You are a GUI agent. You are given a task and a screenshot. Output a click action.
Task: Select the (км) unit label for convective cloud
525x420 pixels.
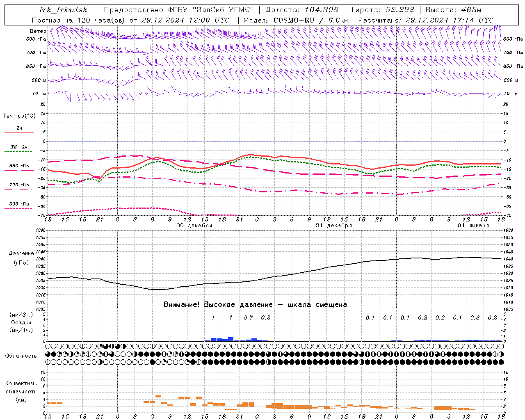[21, 399]
